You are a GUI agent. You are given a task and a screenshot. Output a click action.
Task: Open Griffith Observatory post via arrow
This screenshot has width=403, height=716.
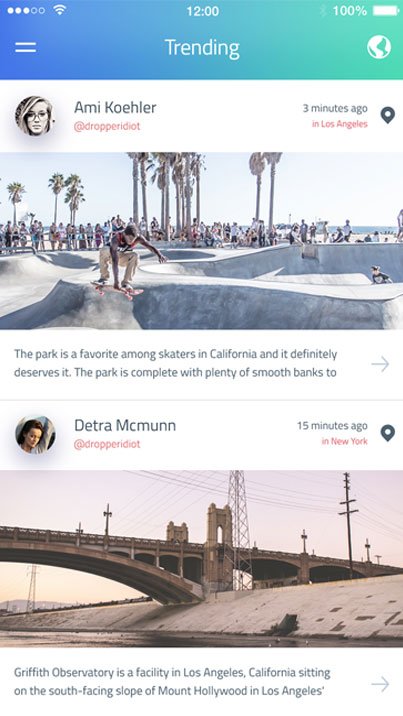click(380, 684)
